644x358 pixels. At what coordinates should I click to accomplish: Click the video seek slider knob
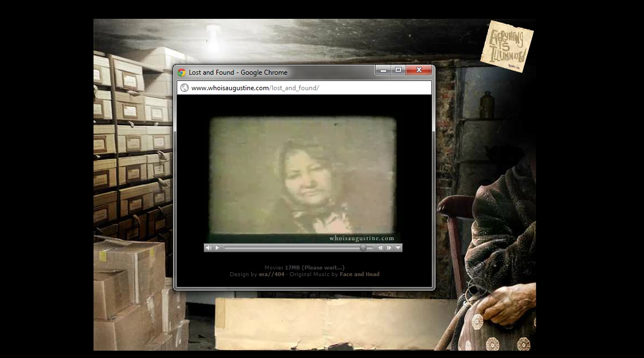(363, 248)
